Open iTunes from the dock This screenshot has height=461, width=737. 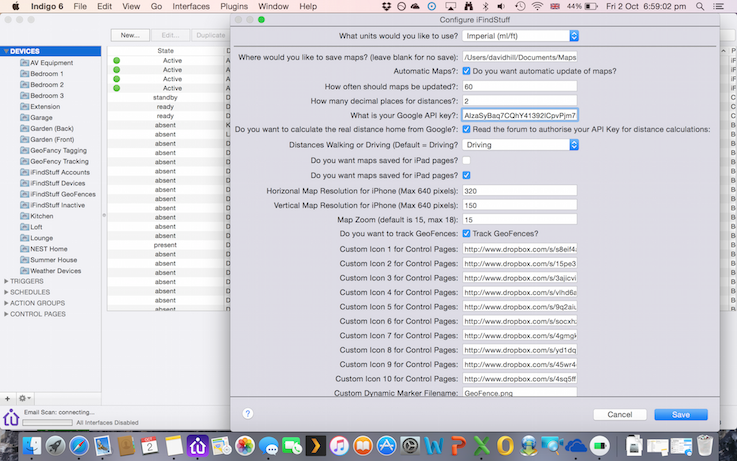pyautogui.click(x=339, y=445)
